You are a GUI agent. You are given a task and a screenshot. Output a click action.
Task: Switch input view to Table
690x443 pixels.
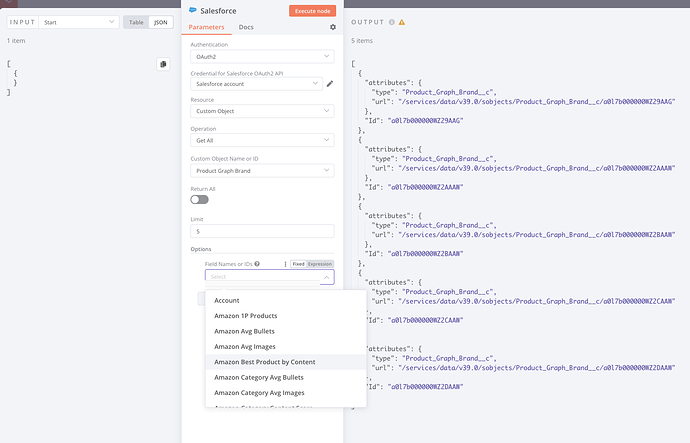[x=135, y=21]
